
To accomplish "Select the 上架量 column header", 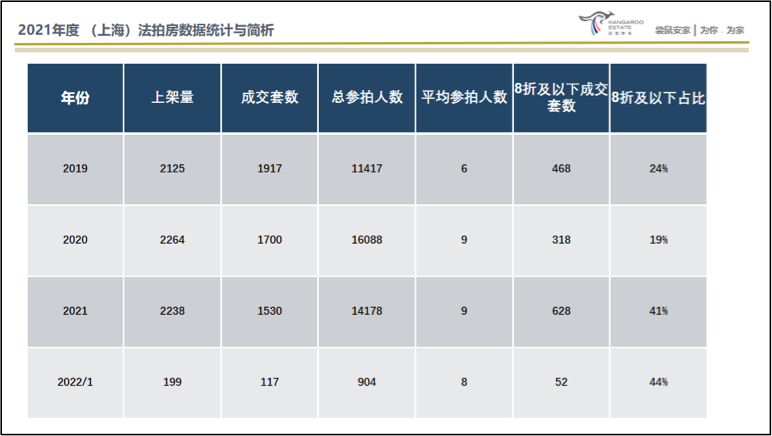I will pyautogui.click(x=172, y=98).
